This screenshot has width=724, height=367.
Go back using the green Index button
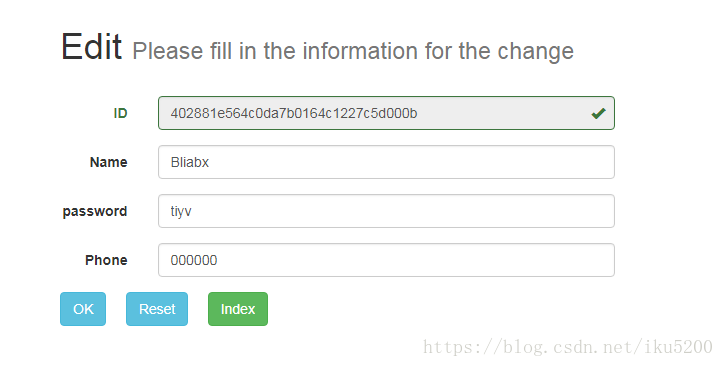point(238,309)
